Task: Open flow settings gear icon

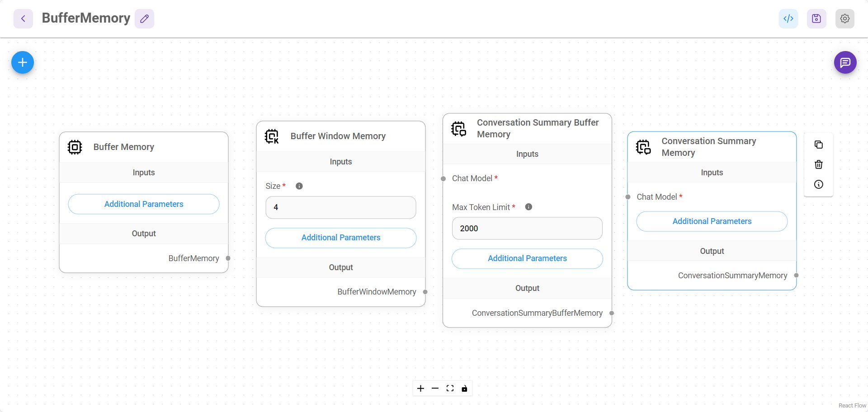Action: [x=845, y=19]
